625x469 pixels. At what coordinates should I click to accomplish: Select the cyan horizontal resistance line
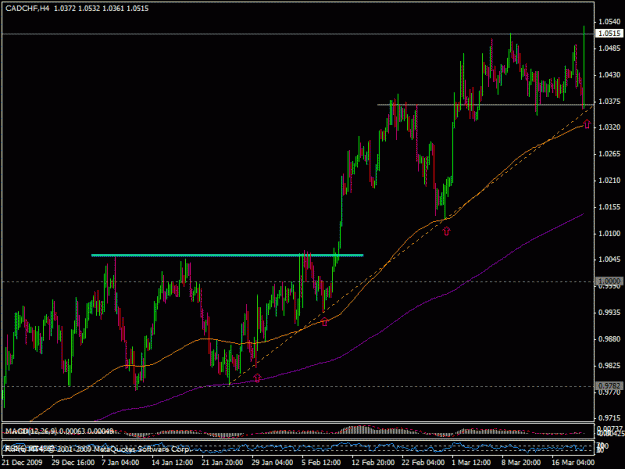(x=227, y=255)
